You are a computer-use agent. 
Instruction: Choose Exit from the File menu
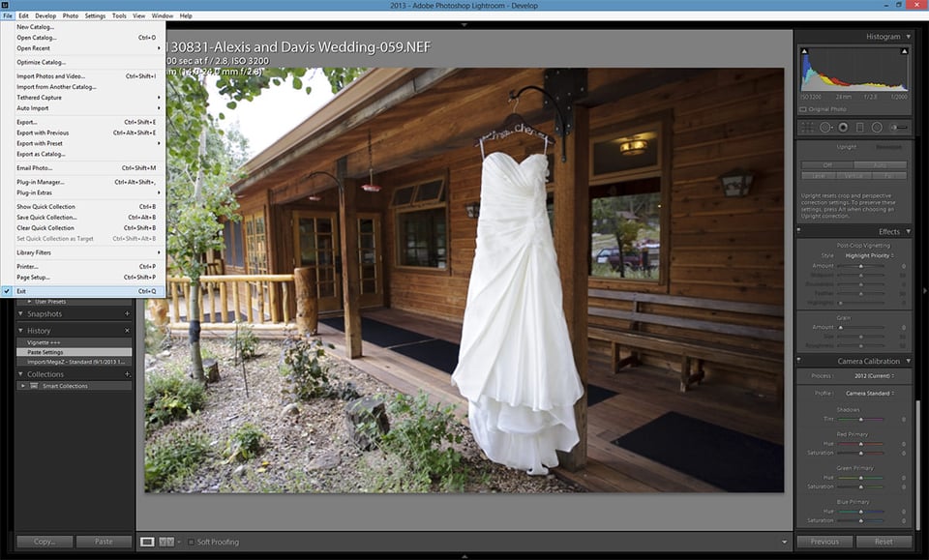tap(83, 291)
